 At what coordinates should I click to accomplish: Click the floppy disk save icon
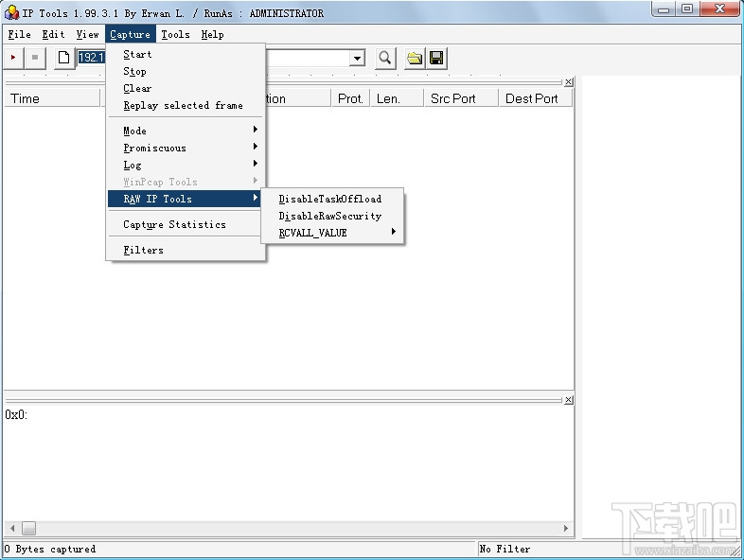436,58
